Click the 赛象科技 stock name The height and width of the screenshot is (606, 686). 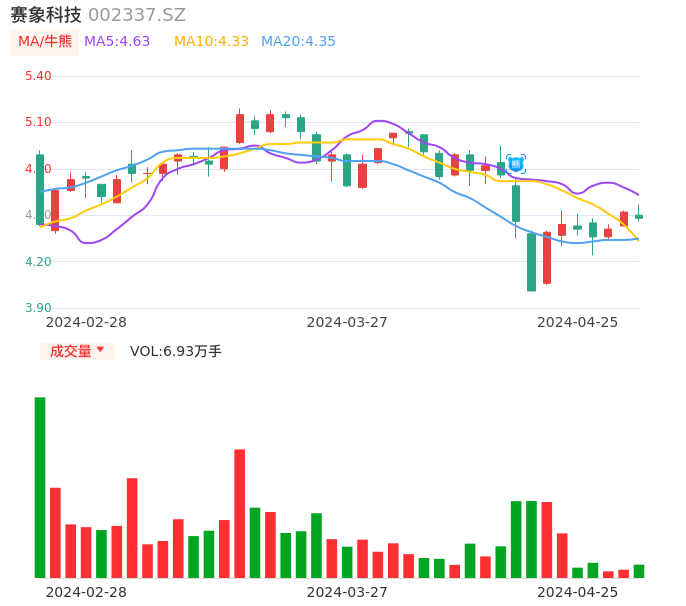pyautogui.click(x=46, y=15)
